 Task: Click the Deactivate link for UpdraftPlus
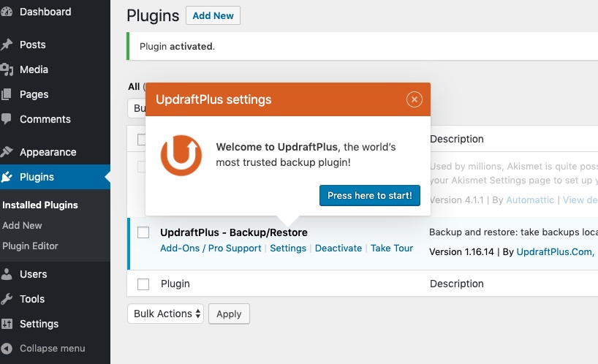tap(338, 248)
